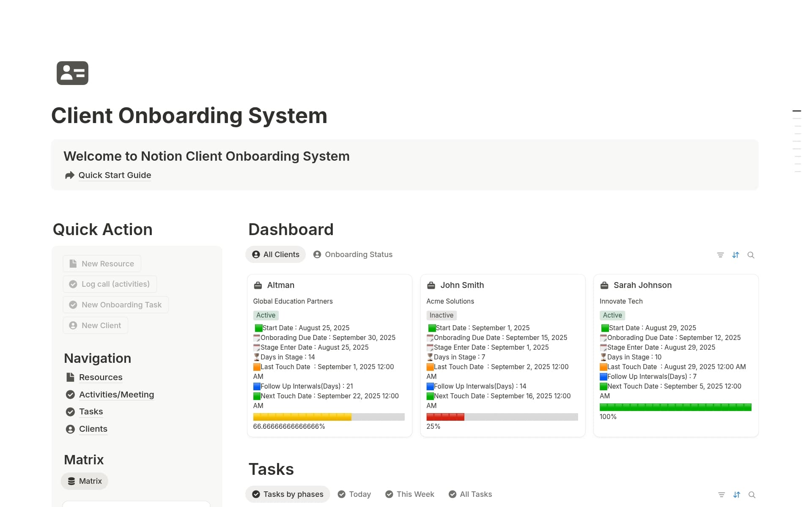This screenshot has width=812, height=507.
Task: Click the New Onboarding Task button
Action: (x=115, y=304)
